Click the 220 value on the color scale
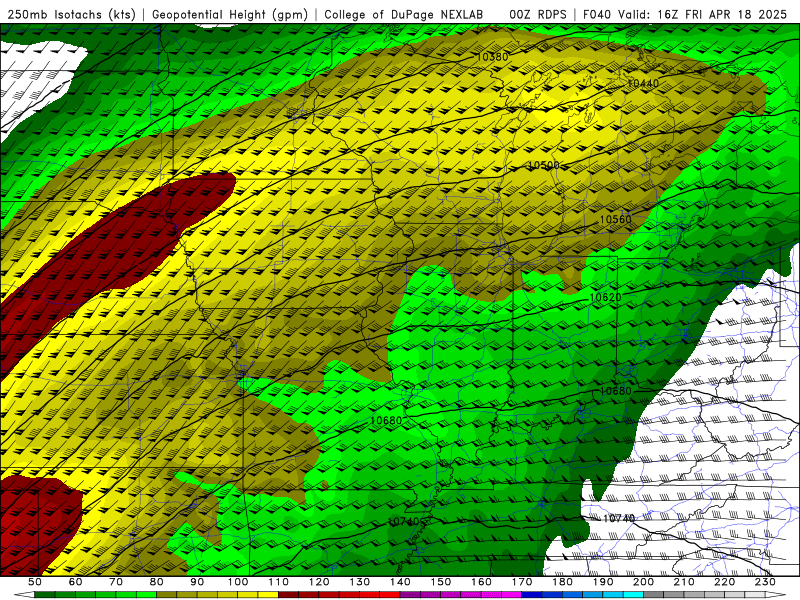Viewport: 800px width, 600px height. coord(724,582)
